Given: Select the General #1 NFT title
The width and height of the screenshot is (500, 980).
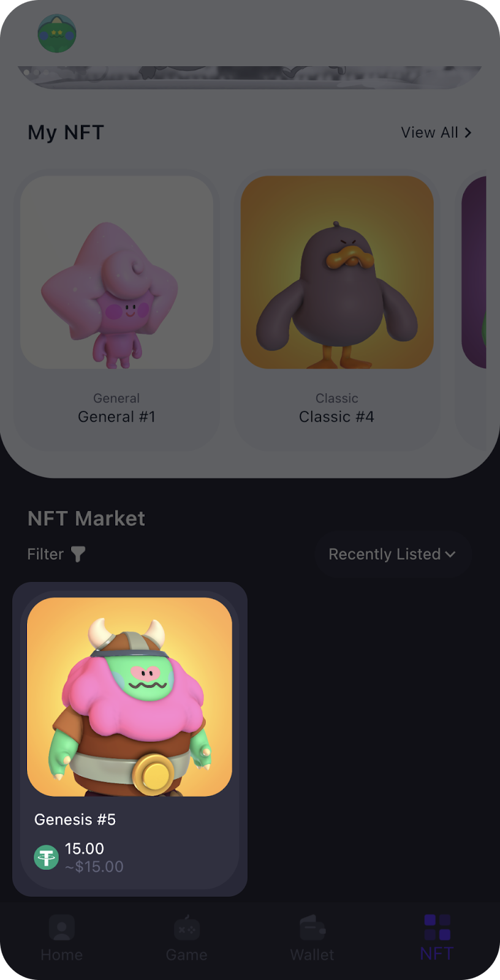Looking at the screenshot, I should pyautogui.click(x=117, y=417).
